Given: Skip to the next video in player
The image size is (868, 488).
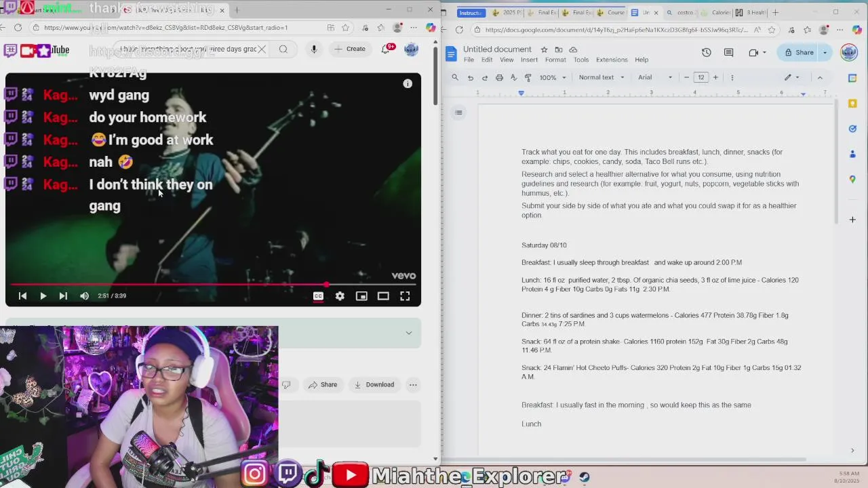Looking at the screenshot, I should [x=63, y=296].
